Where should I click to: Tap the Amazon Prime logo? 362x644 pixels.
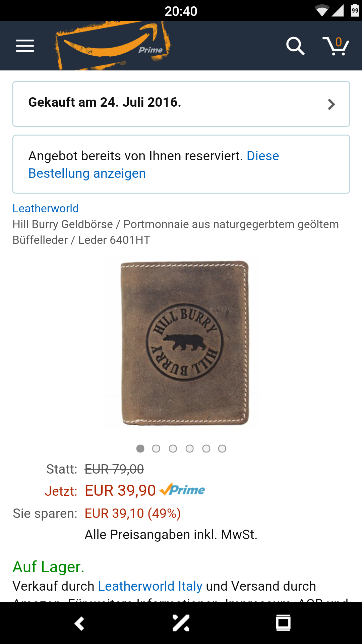113,46
